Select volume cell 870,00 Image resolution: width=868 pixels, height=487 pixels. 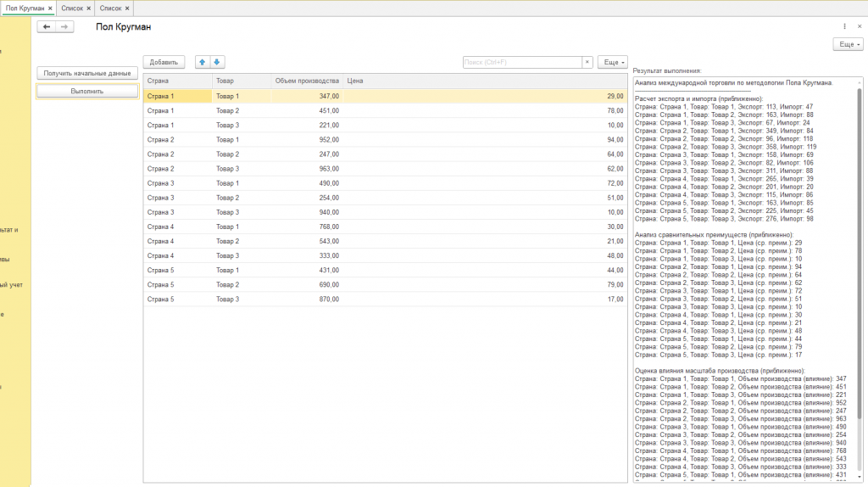coord(307,299)
